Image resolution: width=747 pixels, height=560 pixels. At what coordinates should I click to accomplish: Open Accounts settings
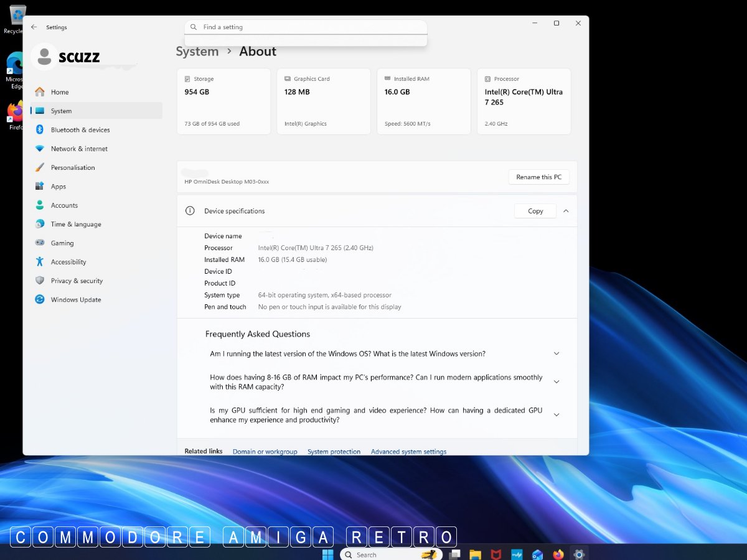click(64, 205)
